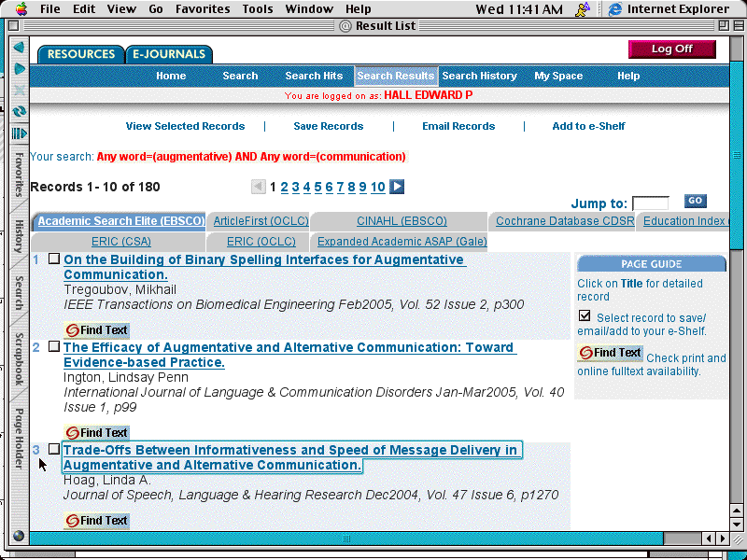Open the Internet Explorer application menu
The width and height of the screenshot is (747, 560).
pos(669,9)
